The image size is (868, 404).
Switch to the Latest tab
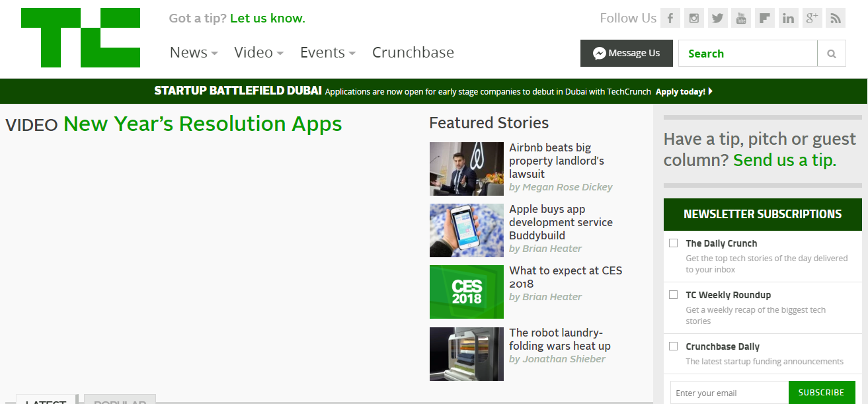coord(46,399)
